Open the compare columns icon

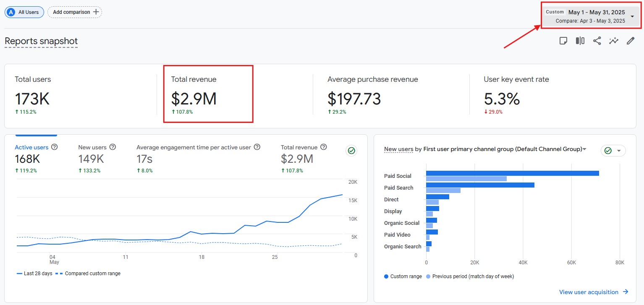(x=580, y=41)
